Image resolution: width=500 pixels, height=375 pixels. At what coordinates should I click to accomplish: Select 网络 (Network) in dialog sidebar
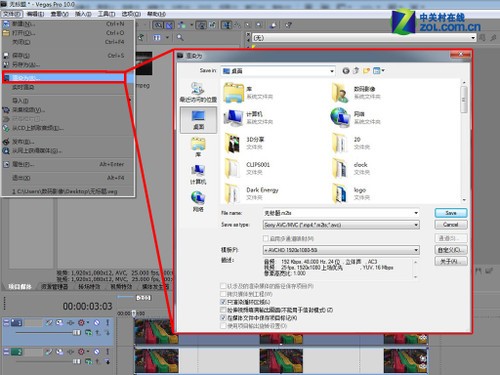[x=198, y=202]
